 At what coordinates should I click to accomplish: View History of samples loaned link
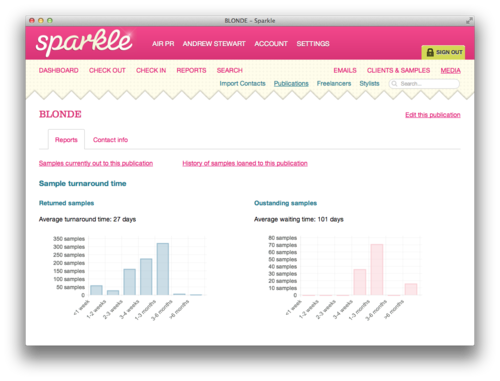click(x=245, y=163)
